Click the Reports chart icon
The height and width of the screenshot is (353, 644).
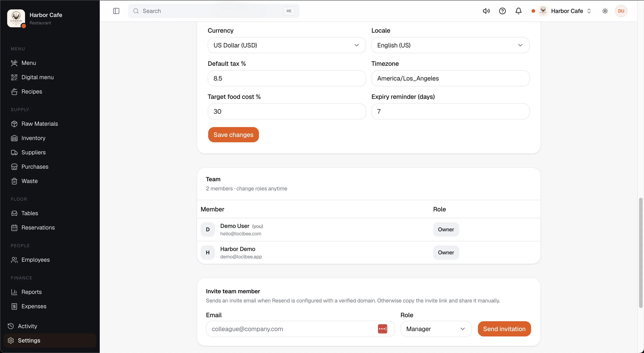tap(14, 292)
